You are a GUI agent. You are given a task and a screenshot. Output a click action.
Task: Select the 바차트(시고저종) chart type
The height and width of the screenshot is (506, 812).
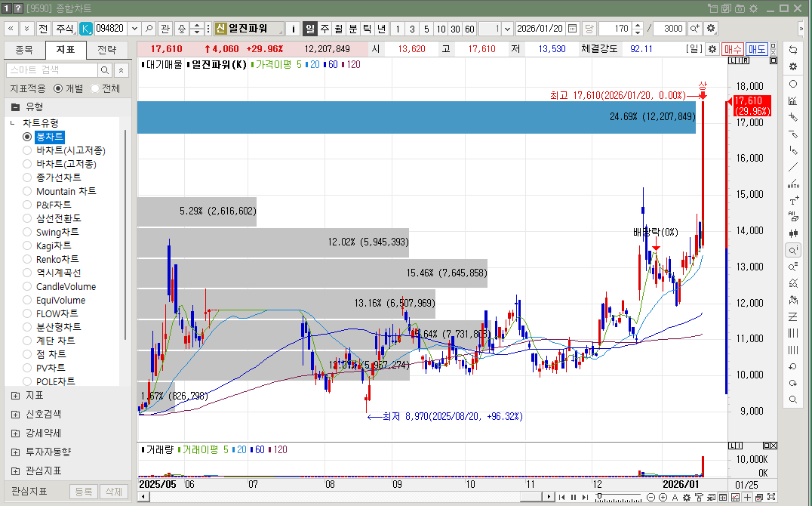click(27, 150)
